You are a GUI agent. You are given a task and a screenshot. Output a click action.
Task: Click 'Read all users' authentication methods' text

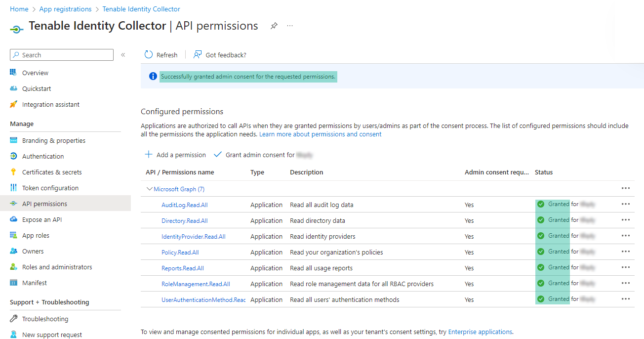[345, 299]
